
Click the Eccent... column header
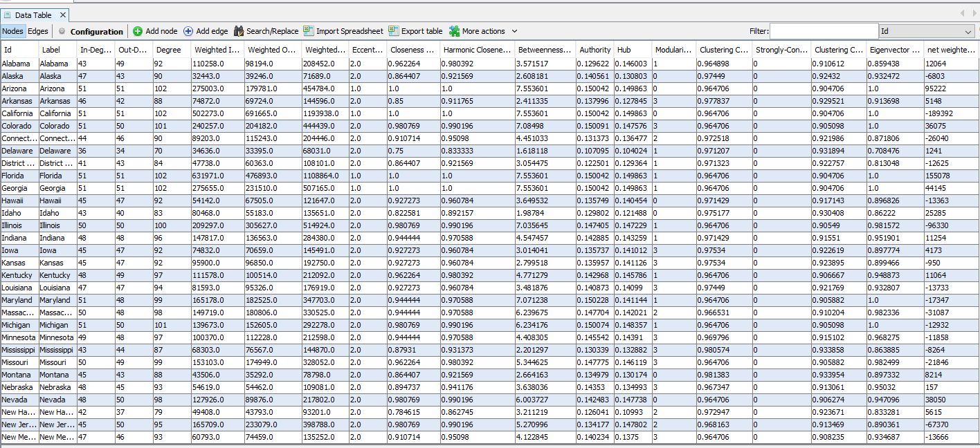[x=368, y=50]
